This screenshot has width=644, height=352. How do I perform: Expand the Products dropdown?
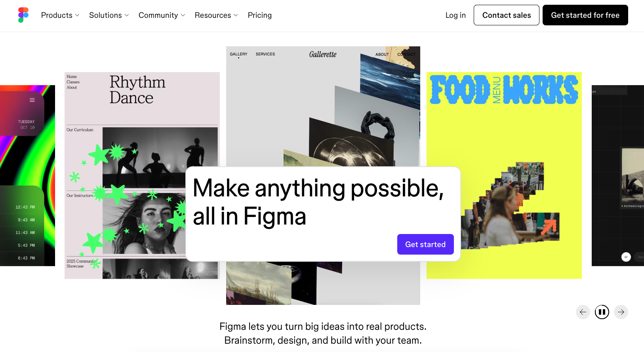[60, 15]
